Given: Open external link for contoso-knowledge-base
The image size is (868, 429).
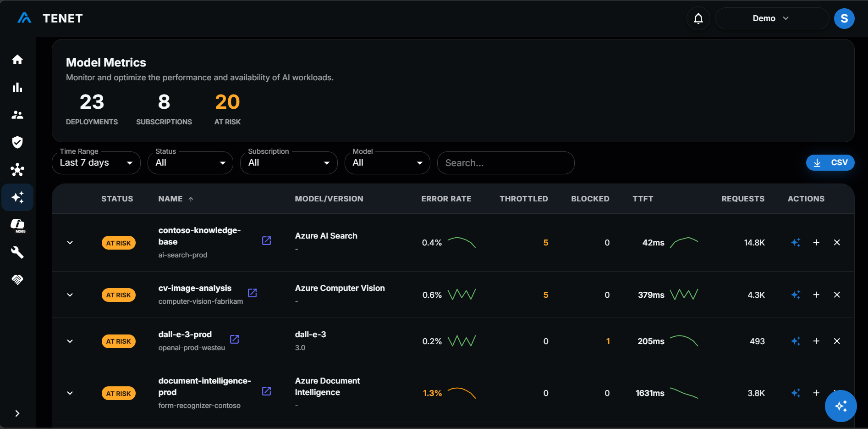Looking at the screenshot, I should click(266, 240).
